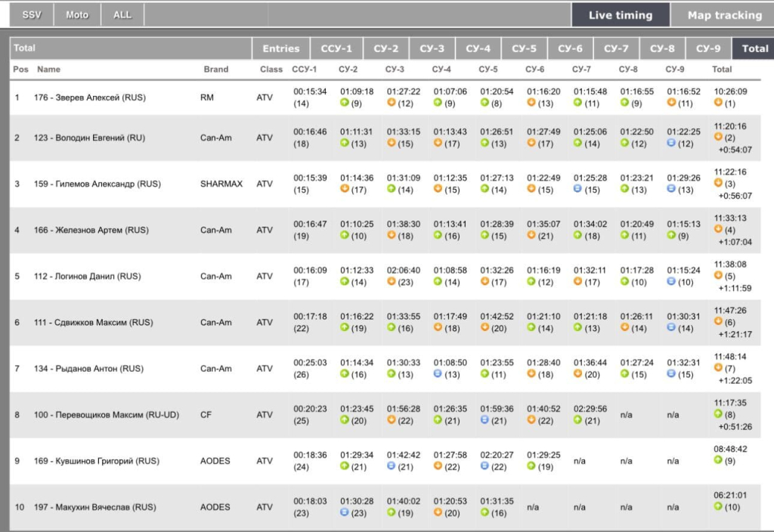Click green icon in Кувшинов's Total cell
The image size is (774, 532).
718,460
